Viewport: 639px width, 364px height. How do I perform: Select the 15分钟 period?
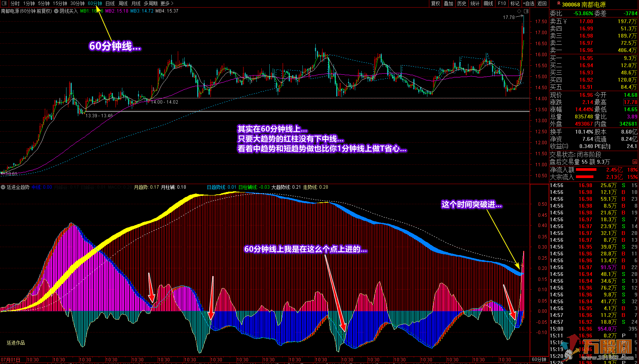point(60,3)
